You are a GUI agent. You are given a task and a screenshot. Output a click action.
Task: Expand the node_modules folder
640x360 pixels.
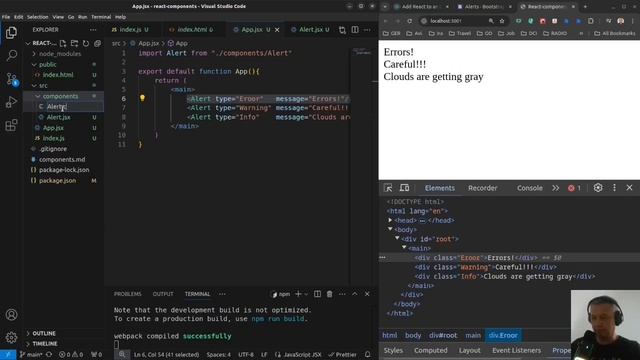pyautogui.click(x=34, y=54)
